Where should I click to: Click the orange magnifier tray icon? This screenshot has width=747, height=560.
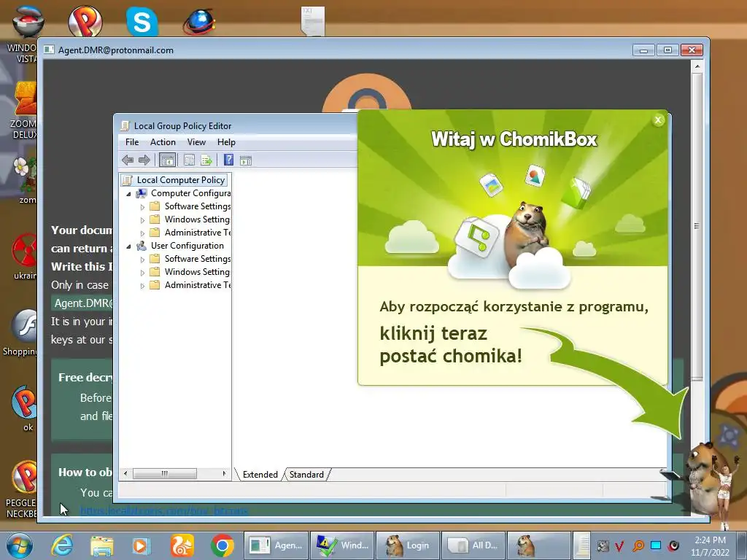[638, 545]
